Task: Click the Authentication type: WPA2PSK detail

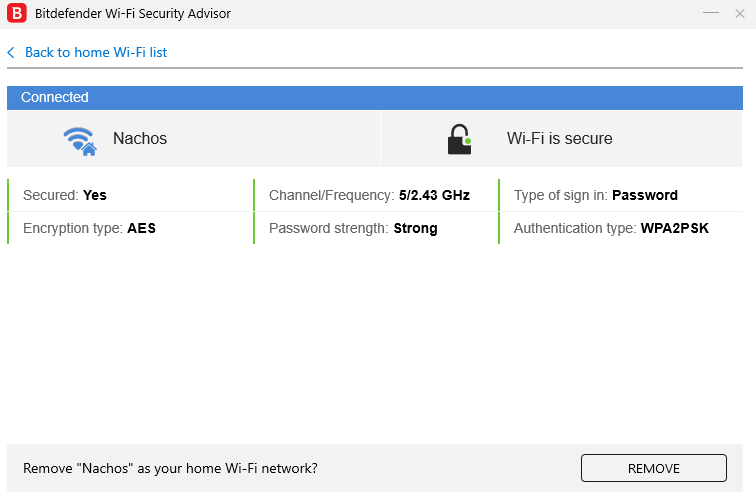Action: pyautogui.click(x=610, y=228)
